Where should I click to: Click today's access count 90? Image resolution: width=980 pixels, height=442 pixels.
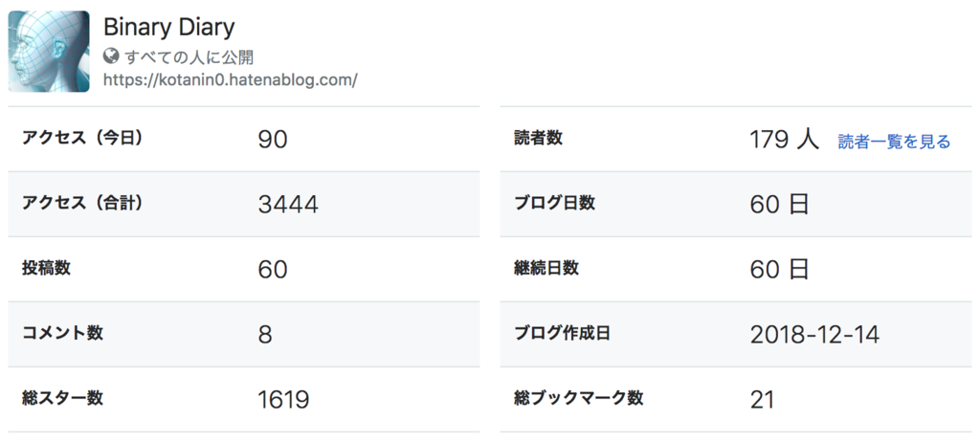click(273, 140)
